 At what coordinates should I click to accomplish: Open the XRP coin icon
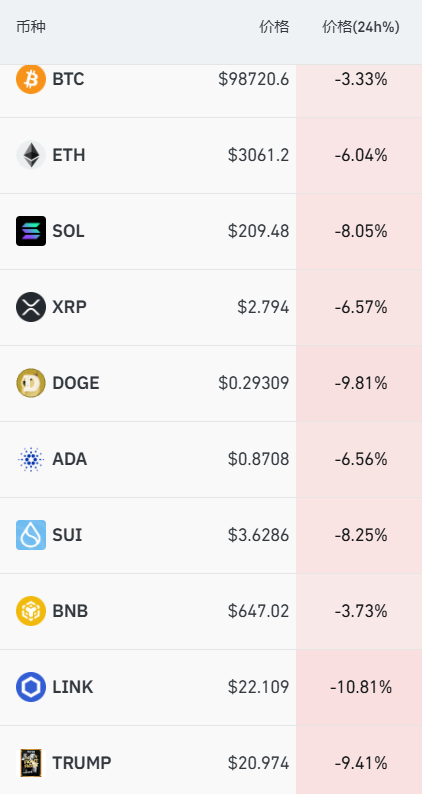point(31,307)
